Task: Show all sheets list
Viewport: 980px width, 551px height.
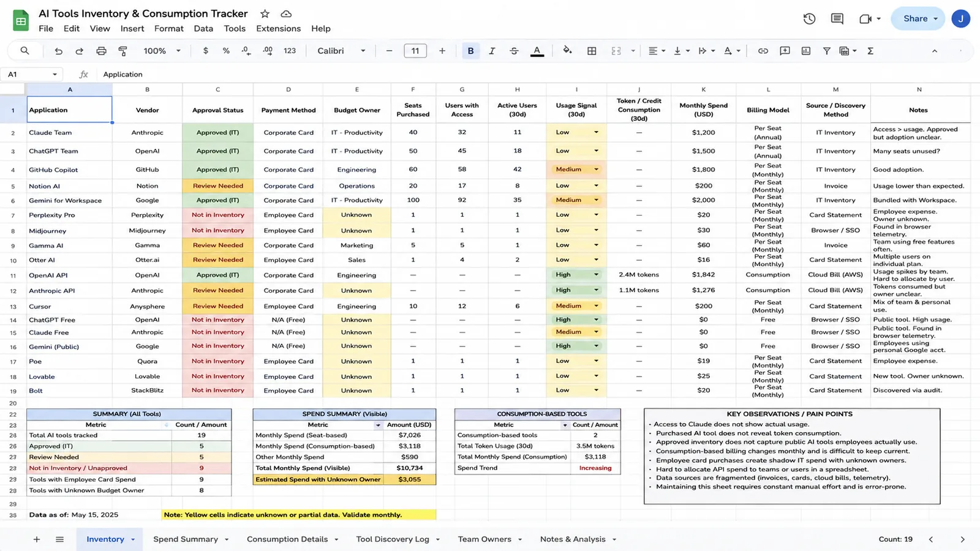Action: click(59, 539)
